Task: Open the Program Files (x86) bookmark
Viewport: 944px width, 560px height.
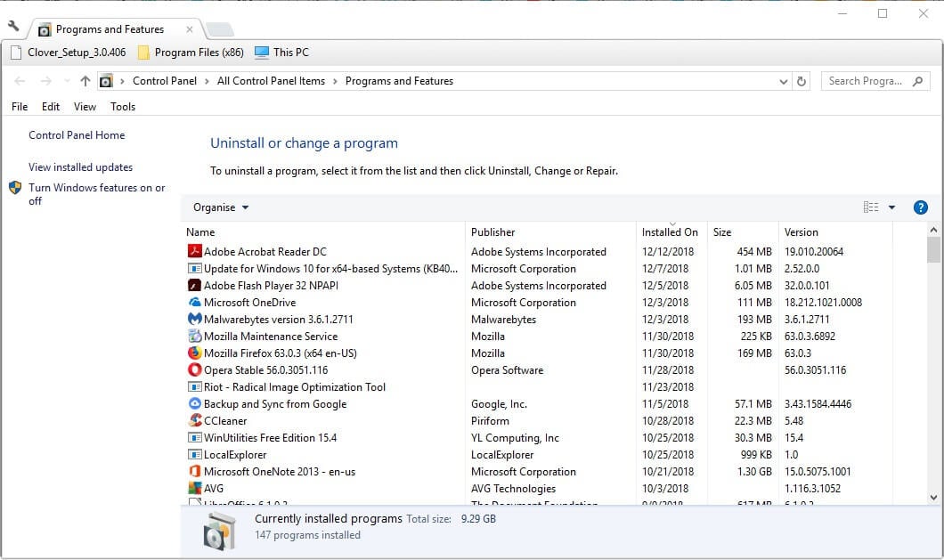Action: pos(191,53)
